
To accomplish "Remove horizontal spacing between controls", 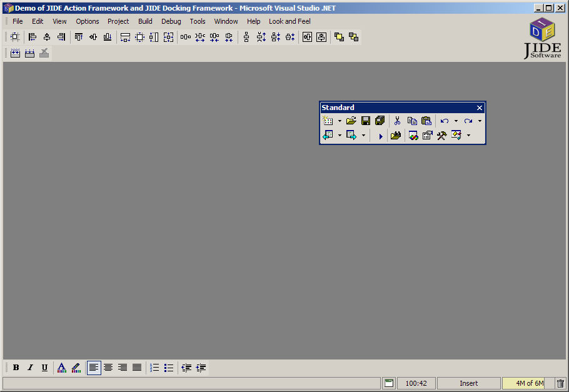I will 229,37.
